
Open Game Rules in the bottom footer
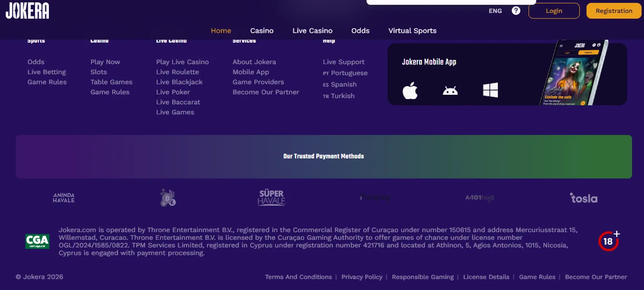coord(537,277)
